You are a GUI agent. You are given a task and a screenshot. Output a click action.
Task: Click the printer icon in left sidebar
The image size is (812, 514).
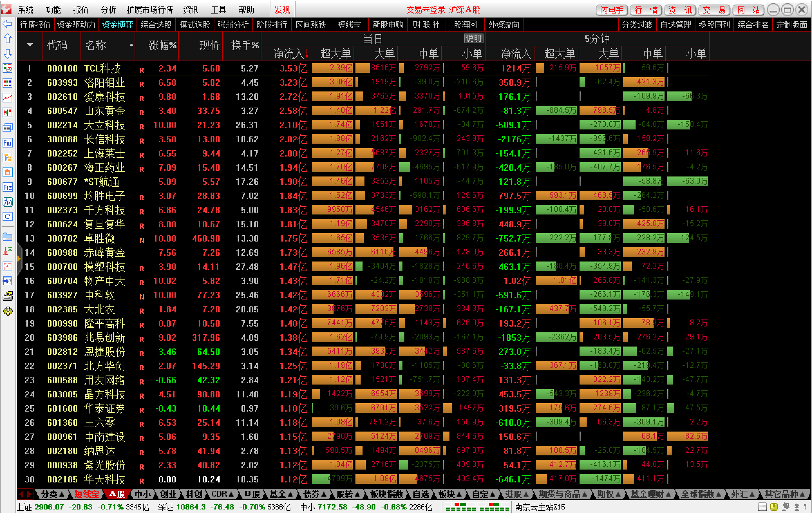[7, 296]
